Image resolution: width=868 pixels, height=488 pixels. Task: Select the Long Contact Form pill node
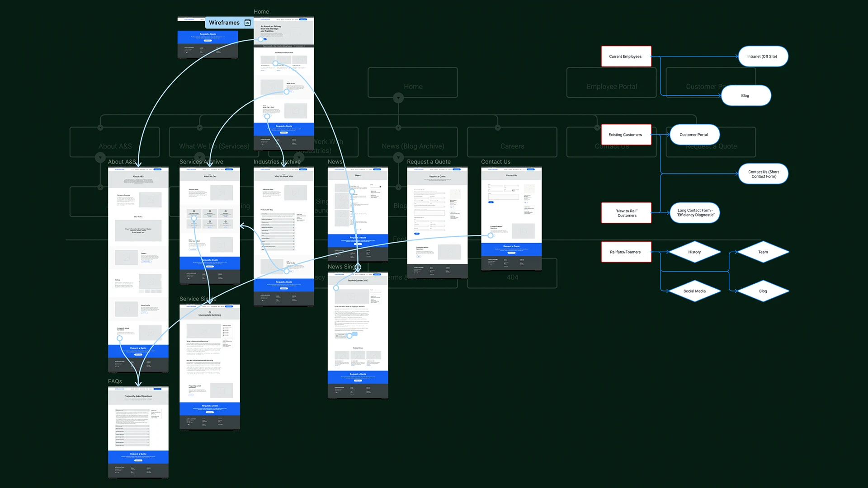click(x=694, y=213)
